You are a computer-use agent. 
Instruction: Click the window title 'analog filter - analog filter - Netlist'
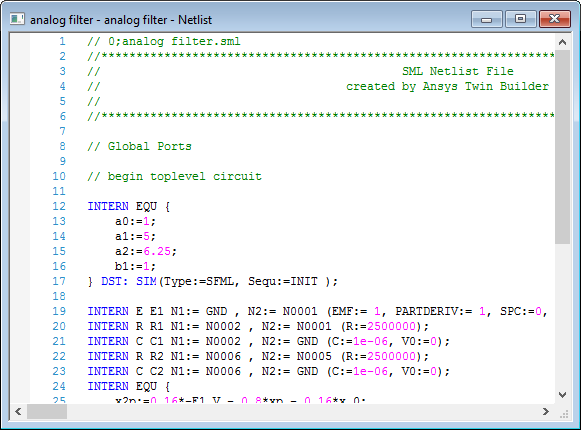(x=121, y=20)
